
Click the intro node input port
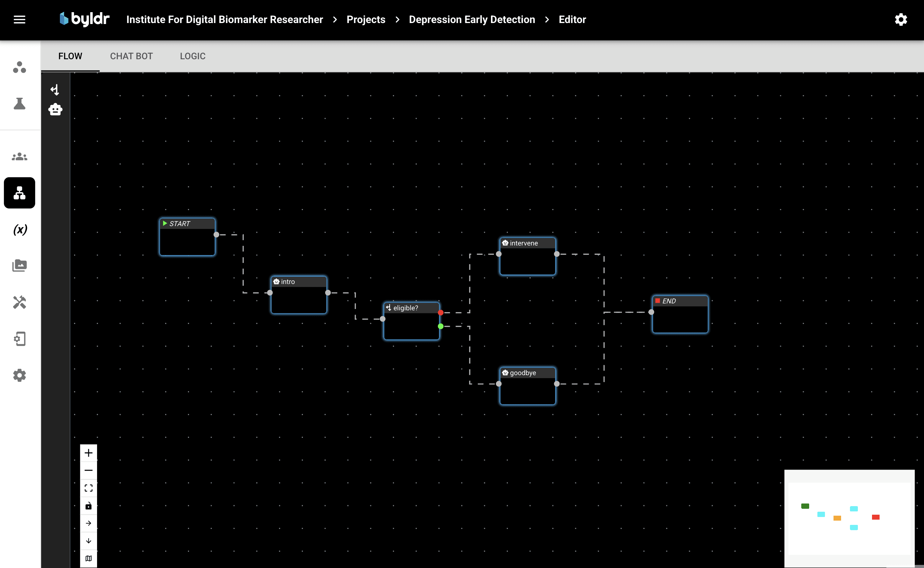tap(270, 293)
